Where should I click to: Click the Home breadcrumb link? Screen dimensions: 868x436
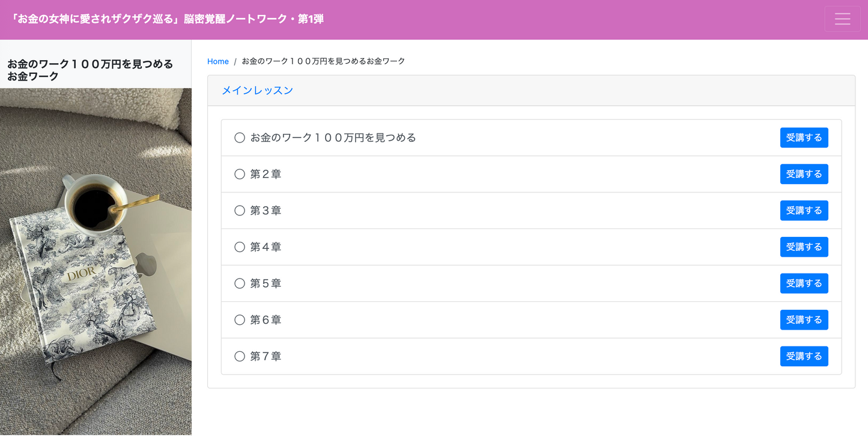[x=217, y=61]
